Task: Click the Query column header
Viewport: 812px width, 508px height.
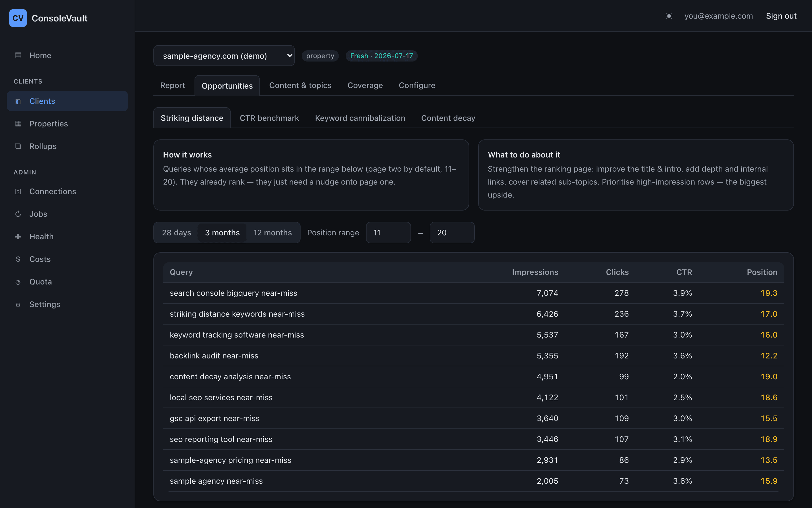Action: [x=181, y=272]
